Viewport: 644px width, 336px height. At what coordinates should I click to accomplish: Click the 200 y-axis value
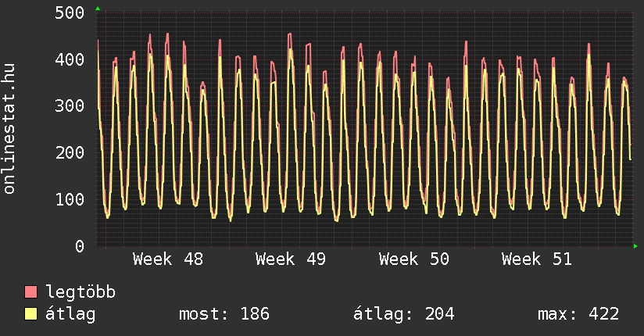[x=71, y=153]
